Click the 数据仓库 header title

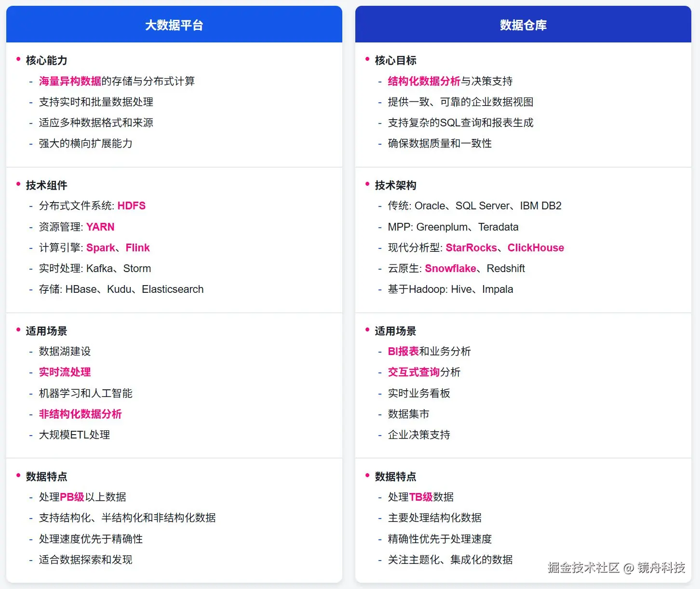pyautogui.click(x=523, y=25)
